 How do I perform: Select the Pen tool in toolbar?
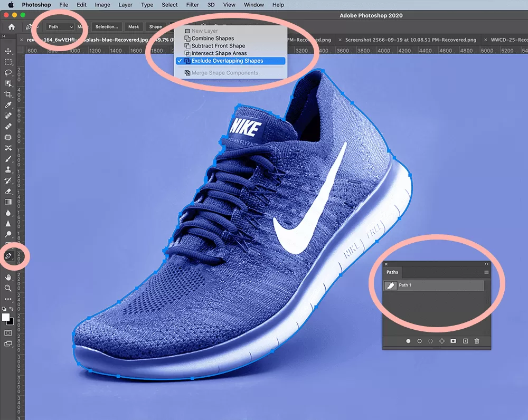pos(8,256)
